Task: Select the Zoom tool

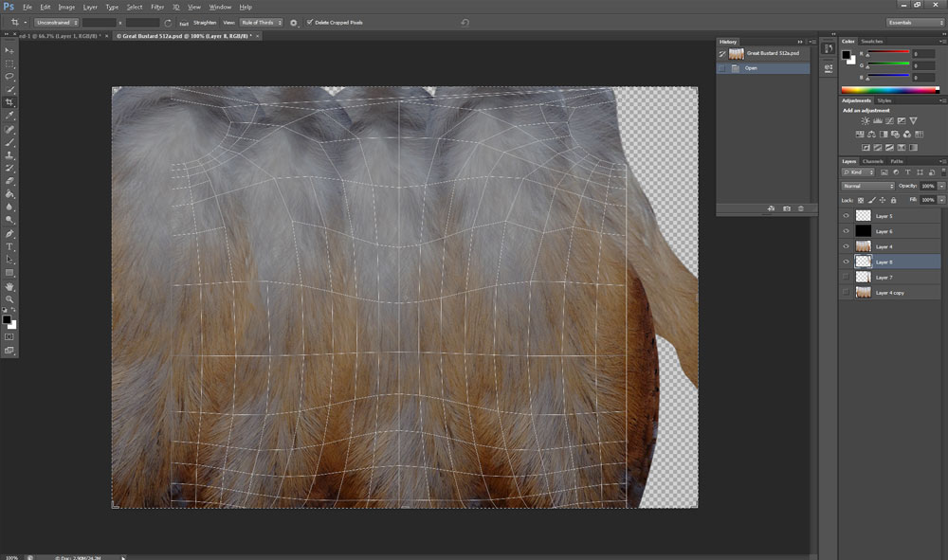Action: click(x=9, y=299)
